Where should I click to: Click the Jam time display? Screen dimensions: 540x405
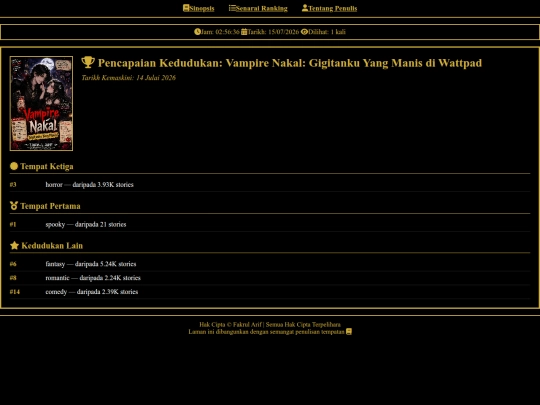[220, 32]
